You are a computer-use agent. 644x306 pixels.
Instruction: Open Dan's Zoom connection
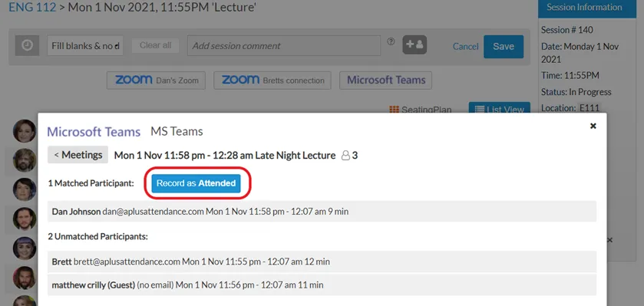pyautogui.click(x=156, y=80)
